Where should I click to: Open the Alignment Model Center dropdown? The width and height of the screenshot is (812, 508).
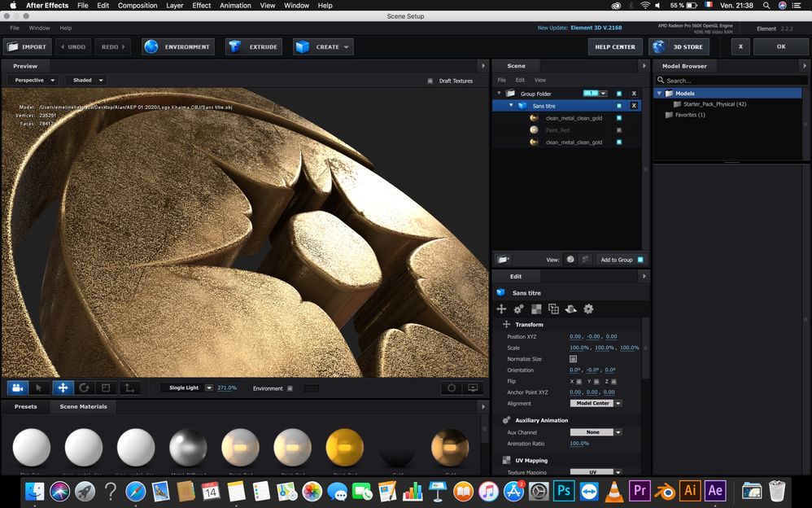596,403
